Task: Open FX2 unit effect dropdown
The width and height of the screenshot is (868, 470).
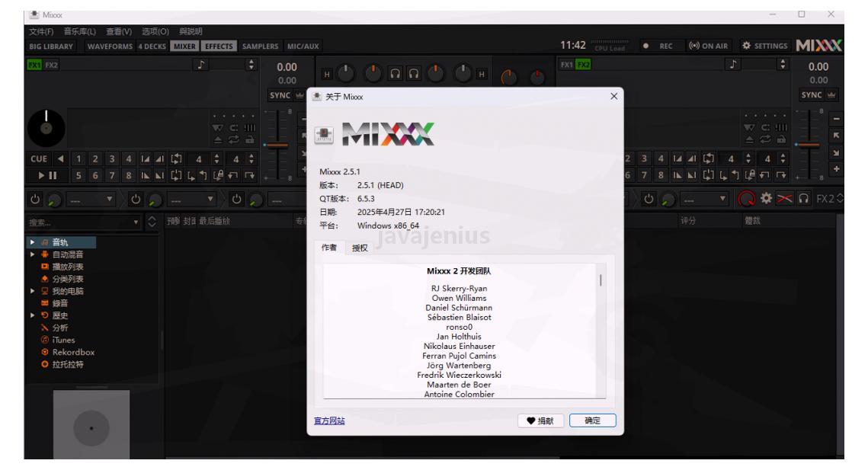Action: pos(703,198)
